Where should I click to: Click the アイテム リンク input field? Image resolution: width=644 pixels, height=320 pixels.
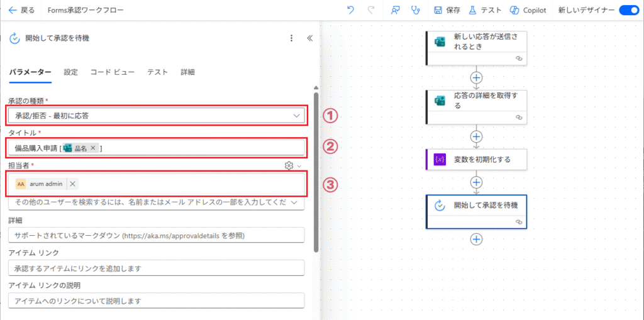point(156,268)
